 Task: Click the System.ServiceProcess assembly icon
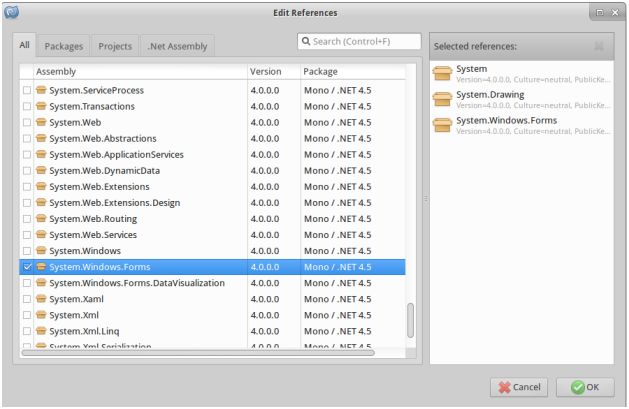(41, 90)
